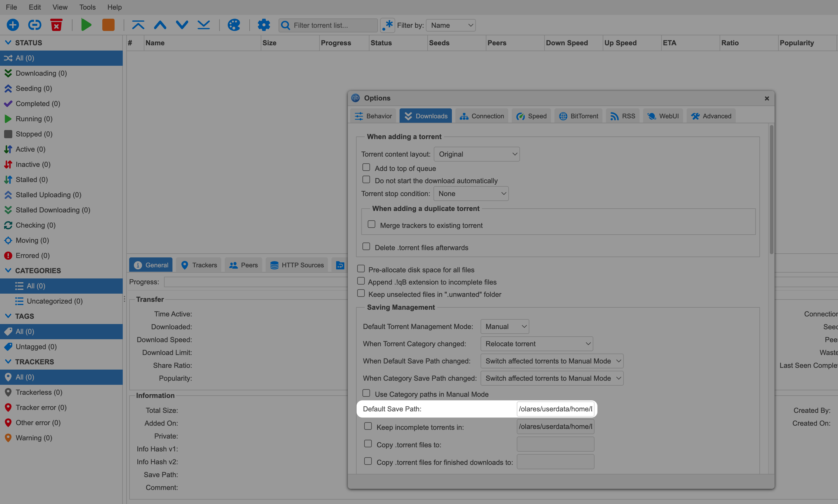Open When Torrent Category changed dropdown
This screenshot has width=838, height=504.
coord(537,344)
